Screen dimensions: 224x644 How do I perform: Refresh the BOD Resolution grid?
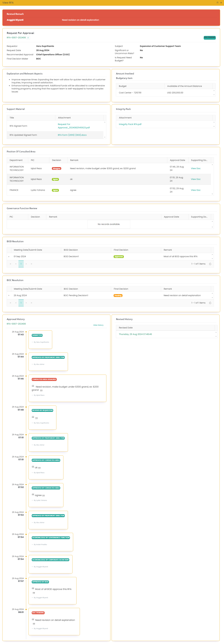210,264
